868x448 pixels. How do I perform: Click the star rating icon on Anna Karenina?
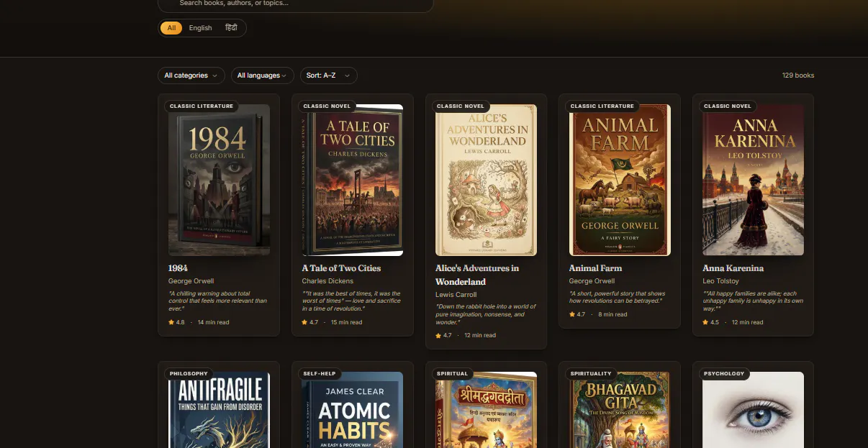click(x=706, y=322)
